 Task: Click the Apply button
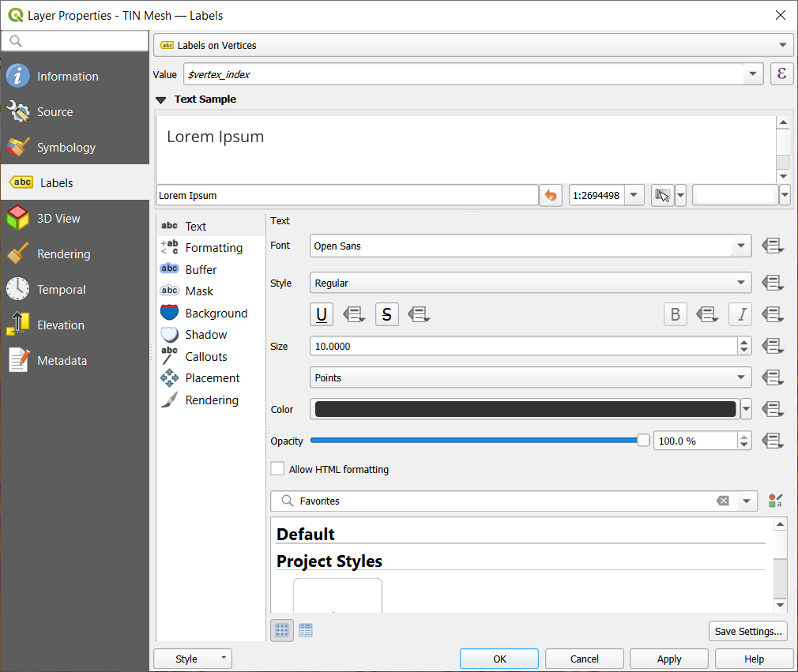[x=669, y=659]
